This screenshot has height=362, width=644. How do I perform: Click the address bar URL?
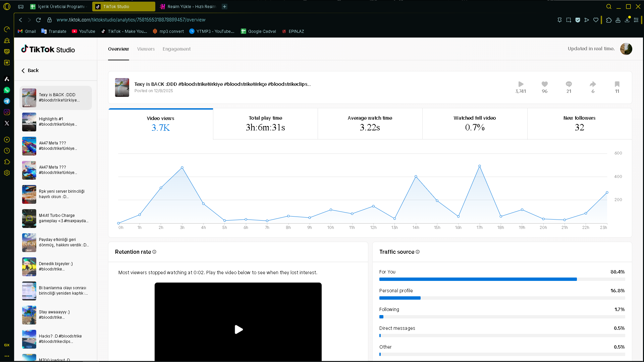[x=131, y=20]
